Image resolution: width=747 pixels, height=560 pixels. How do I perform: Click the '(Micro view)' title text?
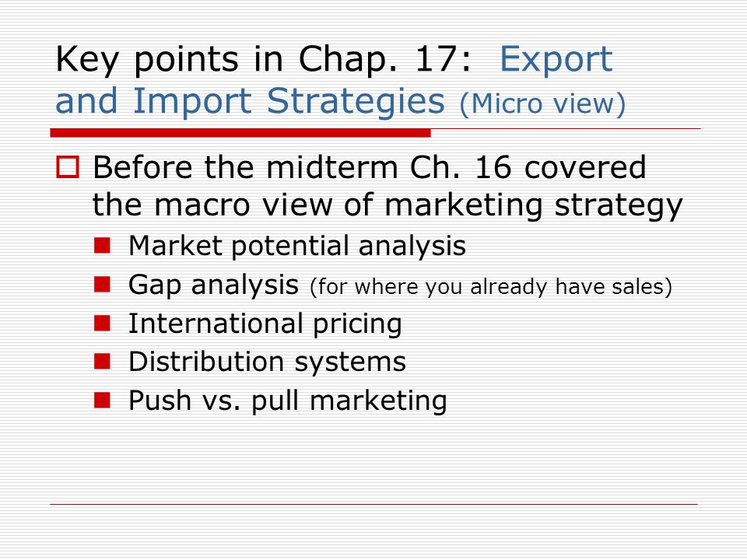click(542, 103)
